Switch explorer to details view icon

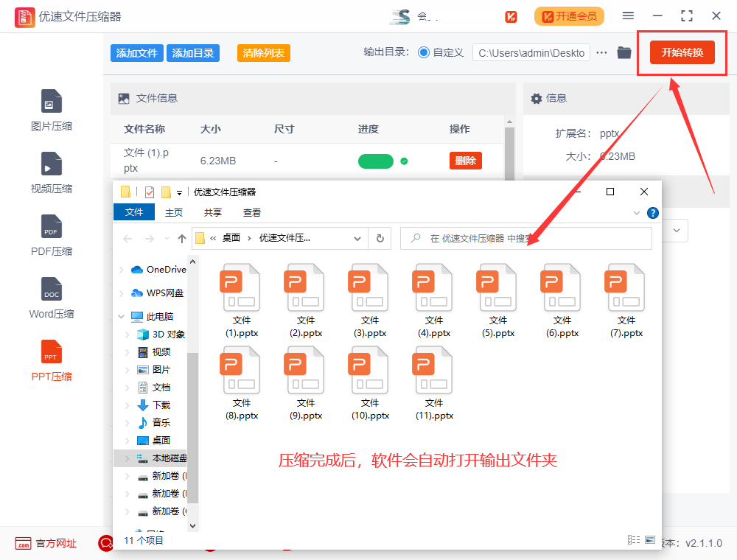(x=634, y=540)
